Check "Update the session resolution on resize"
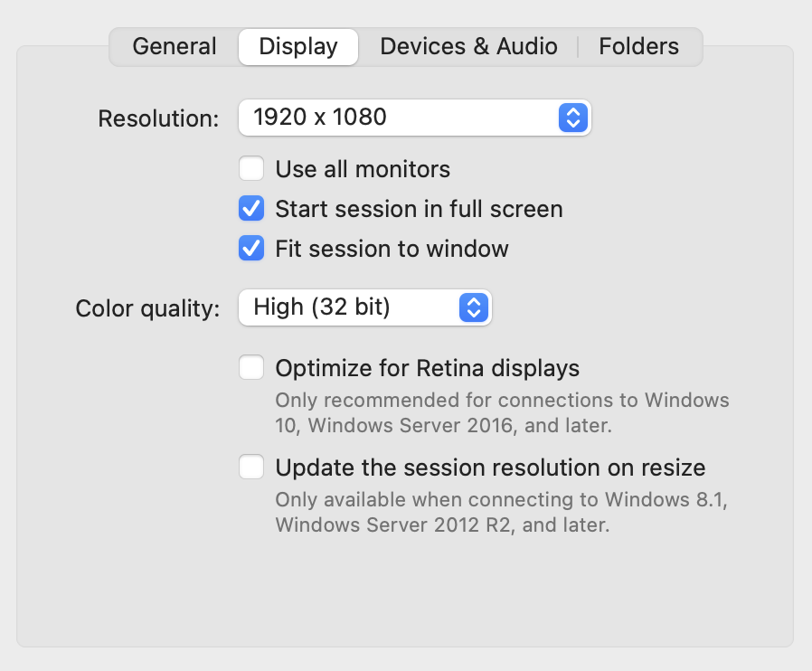 coord(250,468)
